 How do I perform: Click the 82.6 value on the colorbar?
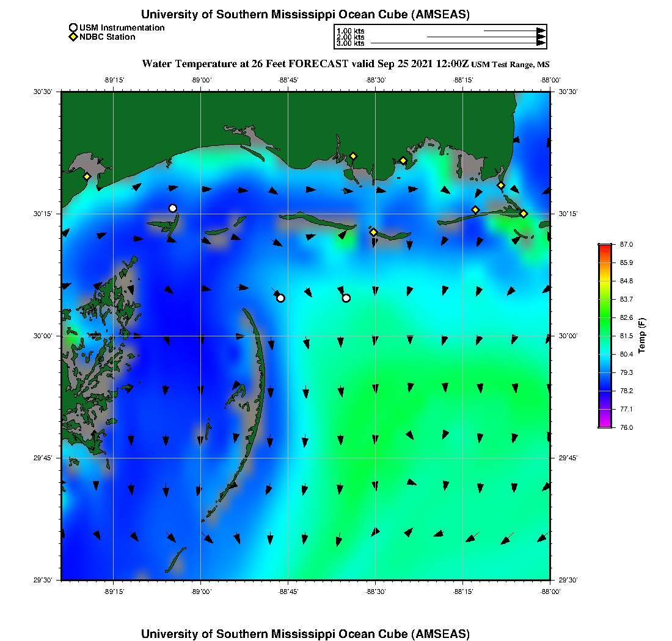click(x=626, y=317)
